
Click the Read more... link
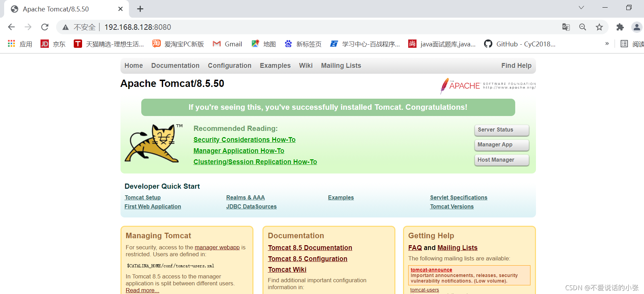(x=142, y=290)
